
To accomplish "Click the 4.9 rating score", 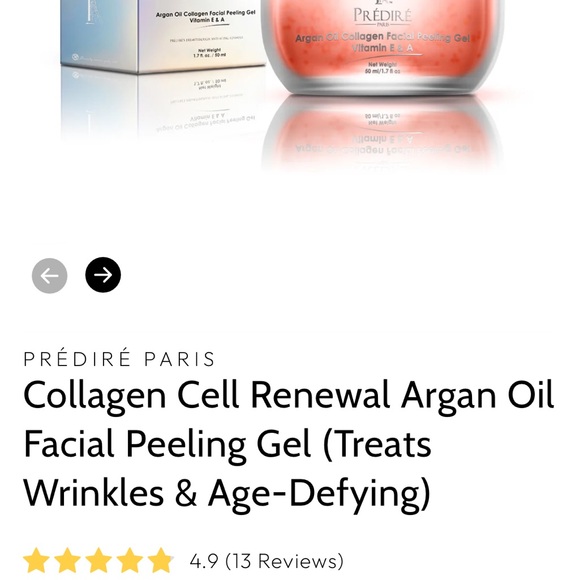I will tap(204, 561).
